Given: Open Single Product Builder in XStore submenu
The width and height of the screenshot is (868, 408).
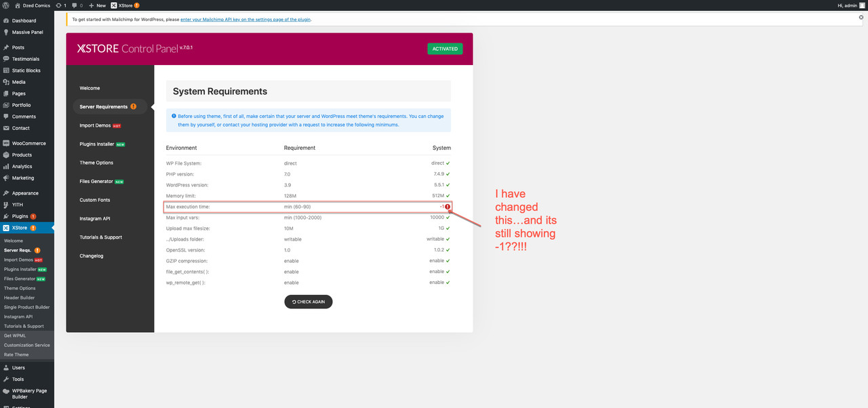Looking at the screenshot, I should coord(27,307).
